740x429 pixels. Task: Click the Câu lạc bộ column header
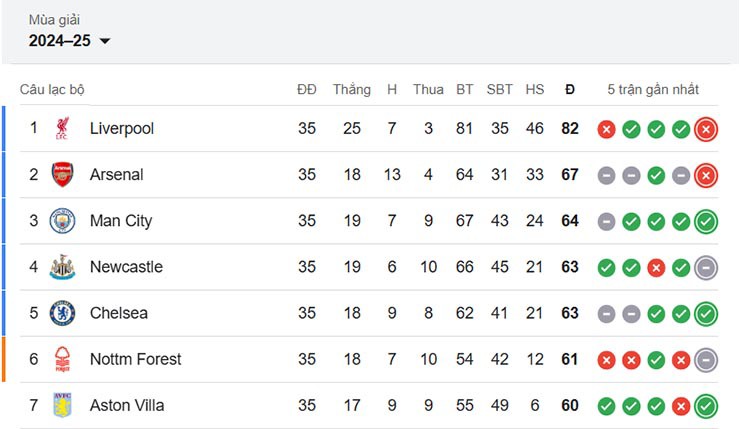click(x=52, y=89)
